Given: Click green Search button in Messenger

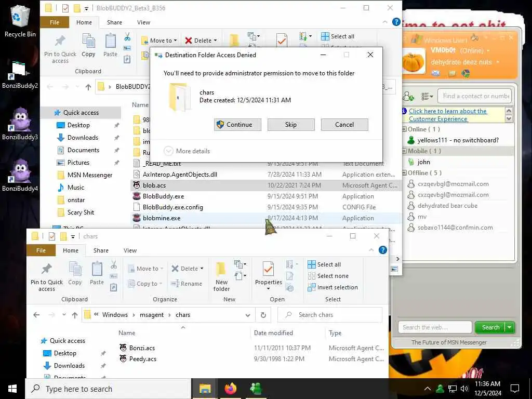Looking at the screenshot, I should coord(490,327).
